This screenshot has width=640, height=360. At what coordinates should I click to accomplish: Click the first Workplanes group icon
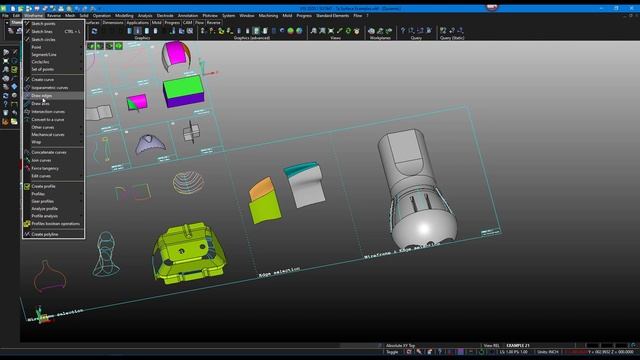coord(371,31)
